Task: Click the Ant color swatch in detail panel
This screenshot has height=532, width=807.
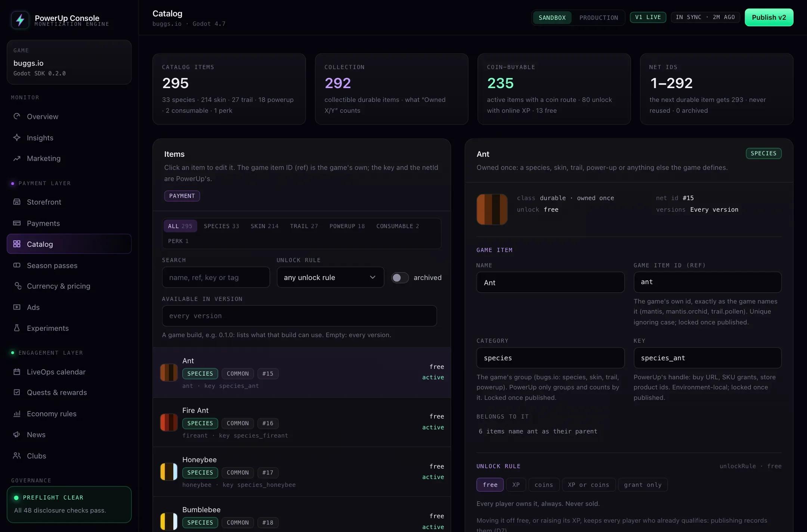Action: [492, 209]
